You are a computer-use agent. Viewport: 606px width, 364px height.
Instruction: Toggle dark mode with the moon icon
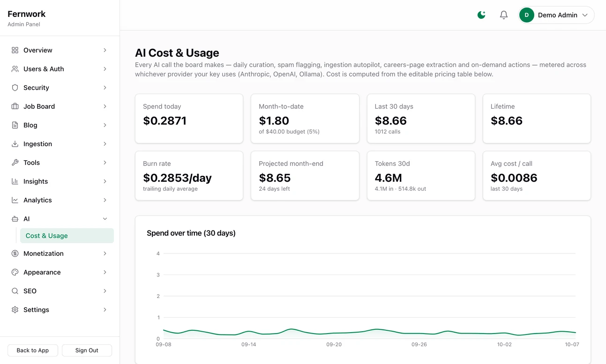click(x=481, y=15)
